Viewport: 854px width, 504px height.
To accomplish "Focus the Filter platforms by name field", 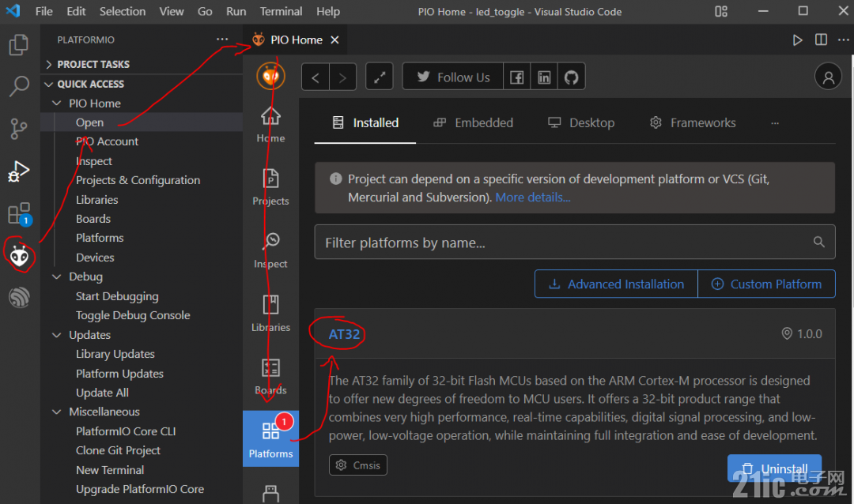I will 575,243.
